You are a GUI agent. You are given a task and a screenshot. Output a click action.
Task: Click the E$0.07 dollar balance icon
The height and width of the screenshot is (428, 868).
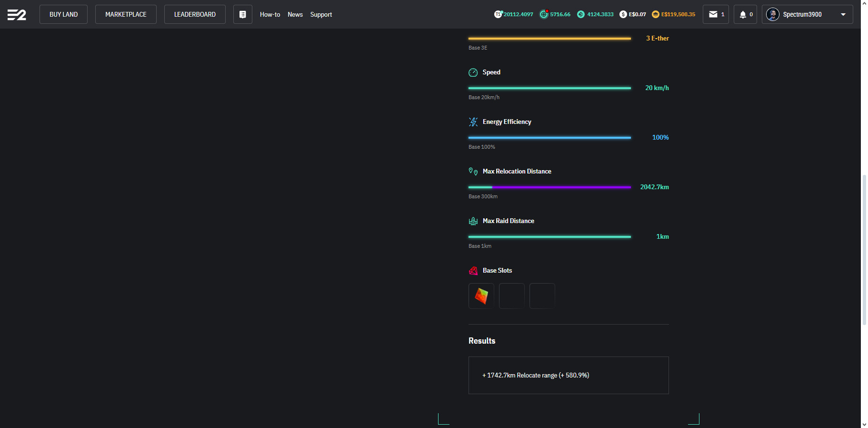(x=623, y=14)
